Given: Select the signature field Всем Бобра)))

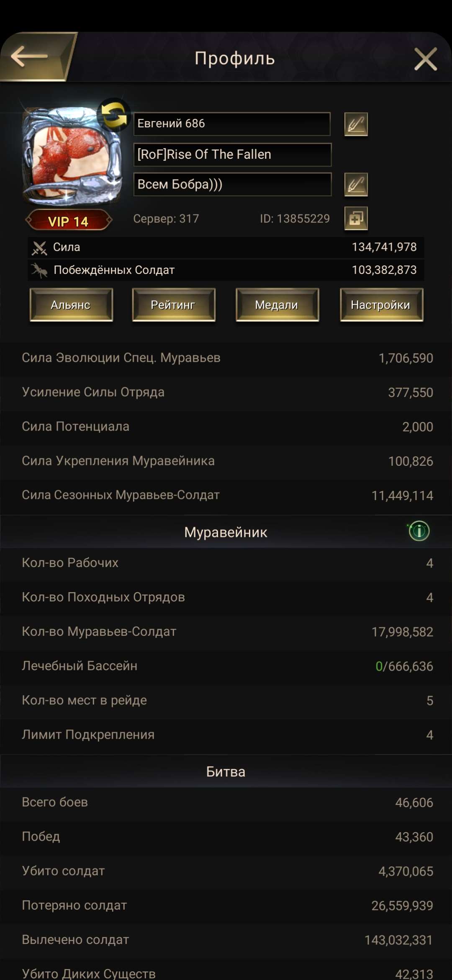Looking at the screenshot, I should pyautogui.click(x=231, y=184).
